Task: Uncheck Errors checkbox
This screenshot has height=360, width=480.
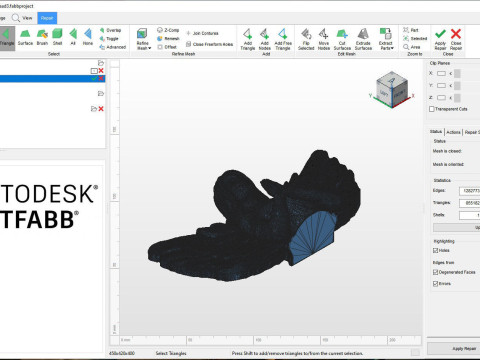Action: pyautogui.click(x=435, y=284)
